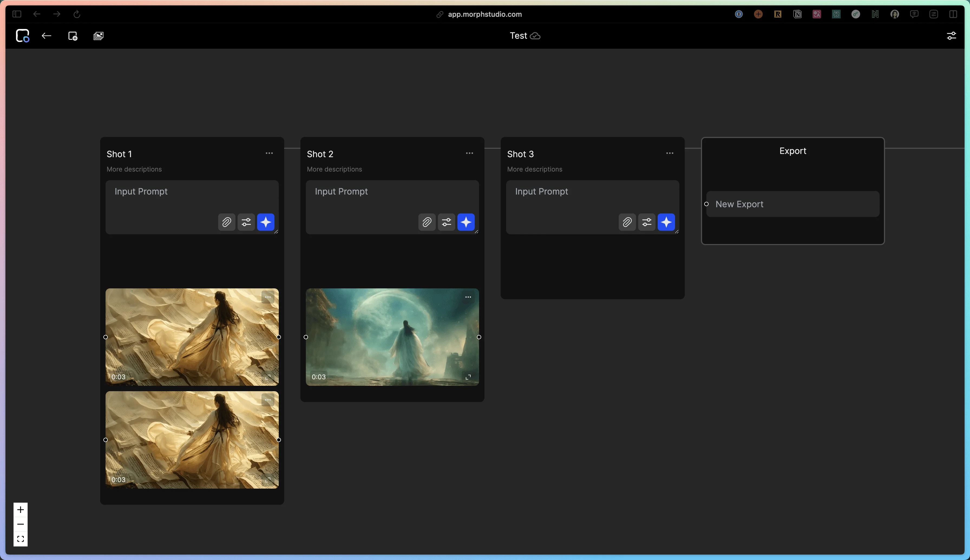Open the options menu on the Shot 2 video thumbnail
This screenshot has width=970, height=560.
(468, 297)
